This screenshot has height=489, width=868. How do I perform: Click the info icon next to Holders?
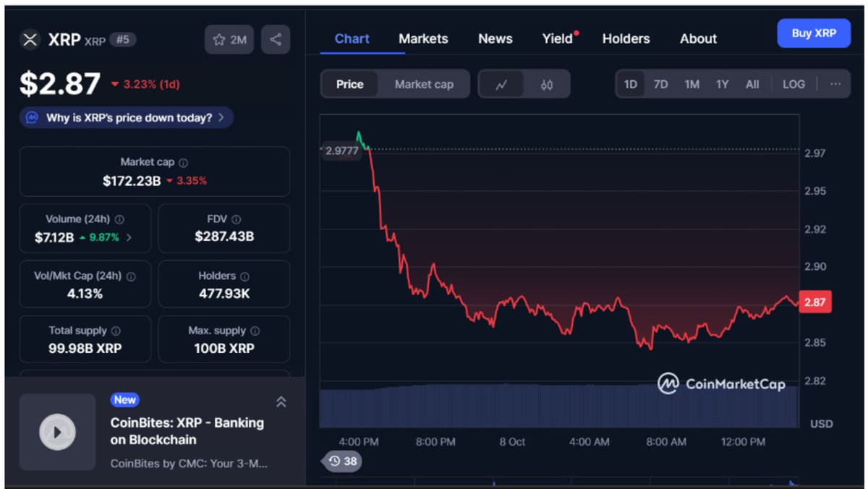tap(244, 276)
